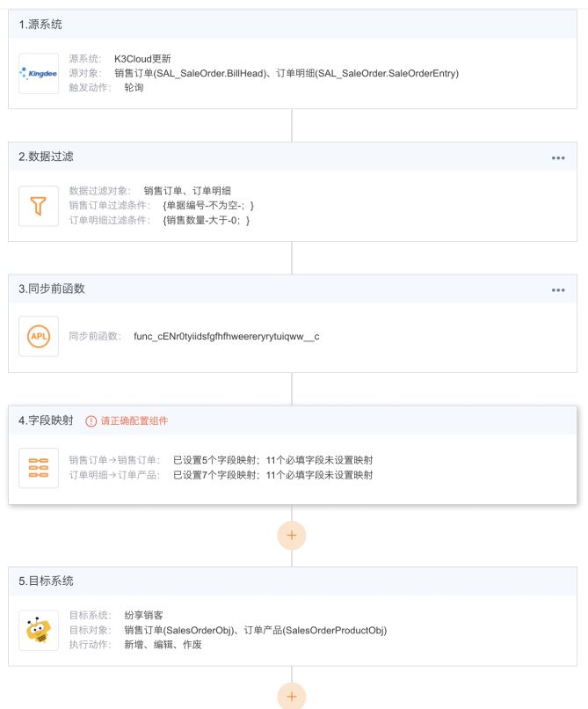The height and width of the screenshot is (709, 588).
Task: Click the field mapping icon
Action: click(x=39, y=468)
